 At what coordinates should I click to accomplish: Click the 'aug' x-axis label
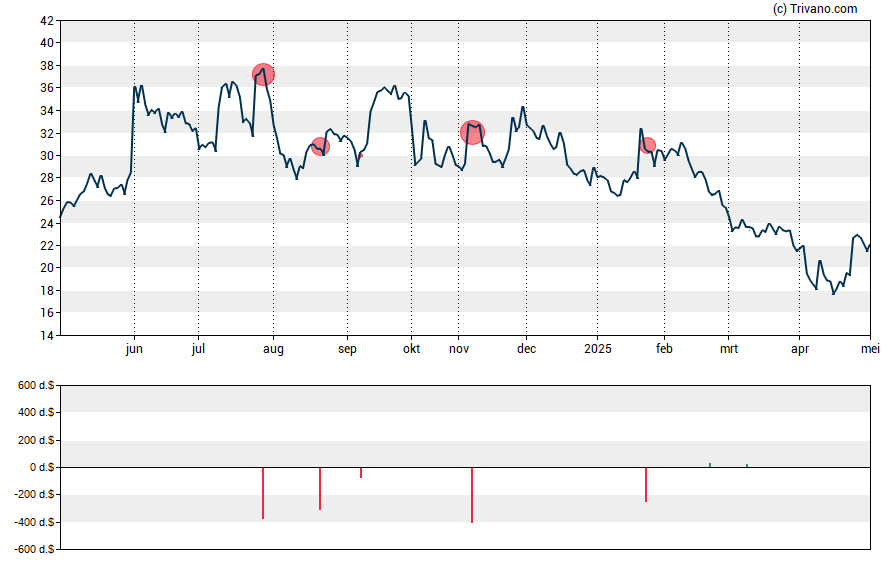click(x=273, y=349)
